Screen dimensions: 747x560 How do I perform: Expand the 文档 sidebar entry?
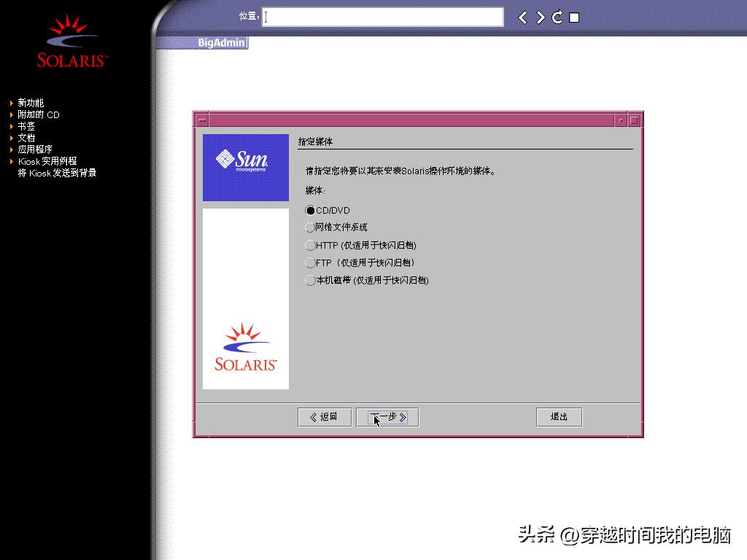tap(27, 138)
